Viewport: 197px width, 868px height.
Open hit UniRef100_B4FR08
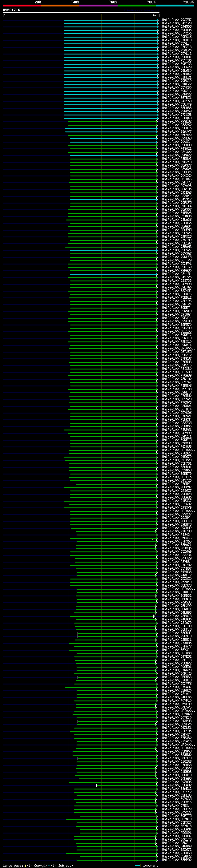(x=177, y=213)
